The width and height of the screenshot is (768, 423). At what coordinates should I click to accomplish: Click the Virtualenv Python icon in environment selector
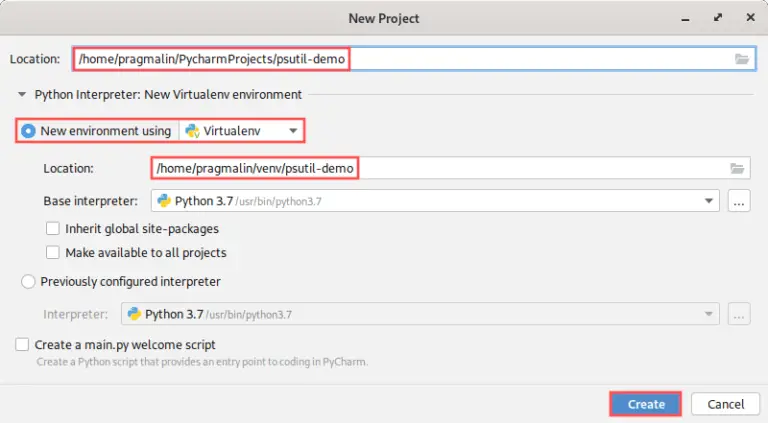pos(192,131)
